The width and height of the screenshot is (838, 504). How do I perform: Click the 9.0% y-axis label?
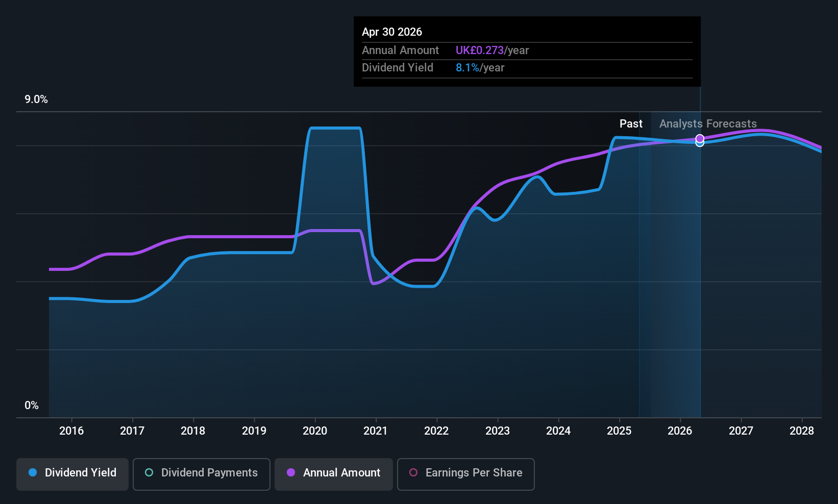click(x=36, y=99)
